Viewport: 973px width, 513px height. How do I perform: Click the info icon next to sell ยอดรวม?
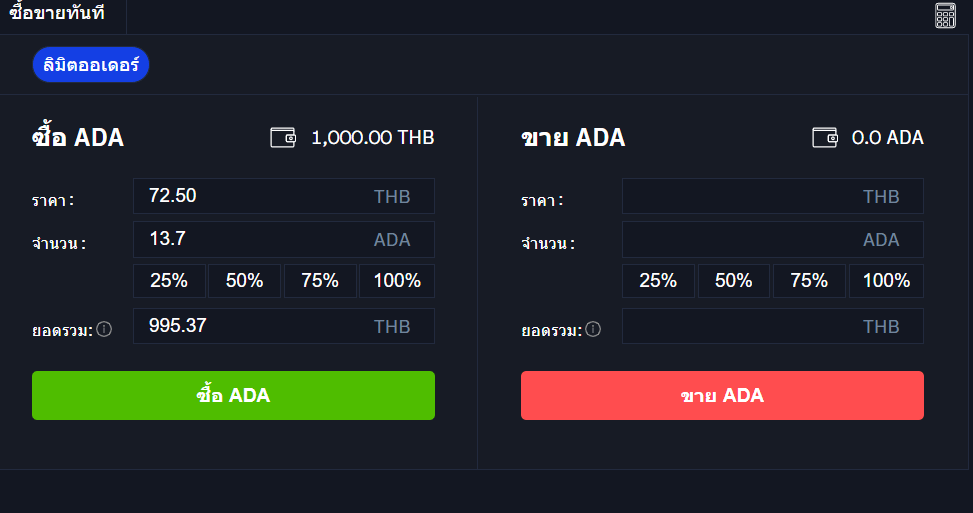[x=593, y=329]
